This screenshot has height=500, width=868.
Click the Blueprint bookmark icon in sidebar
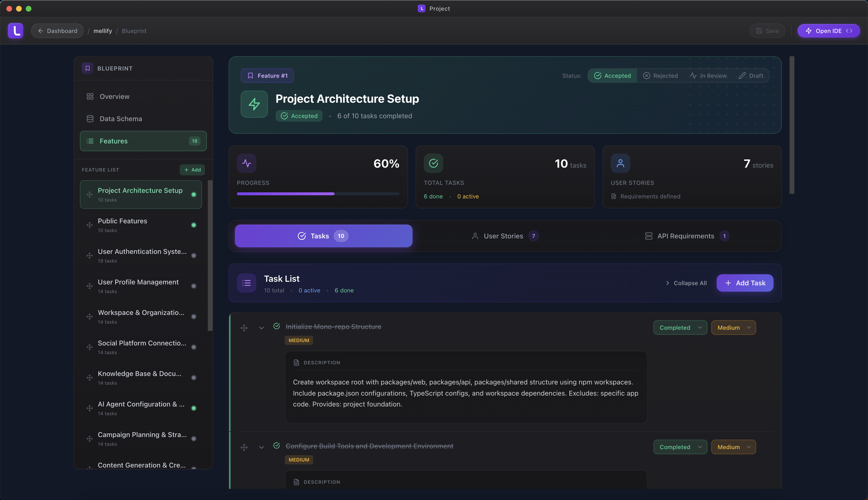point(87,68)
